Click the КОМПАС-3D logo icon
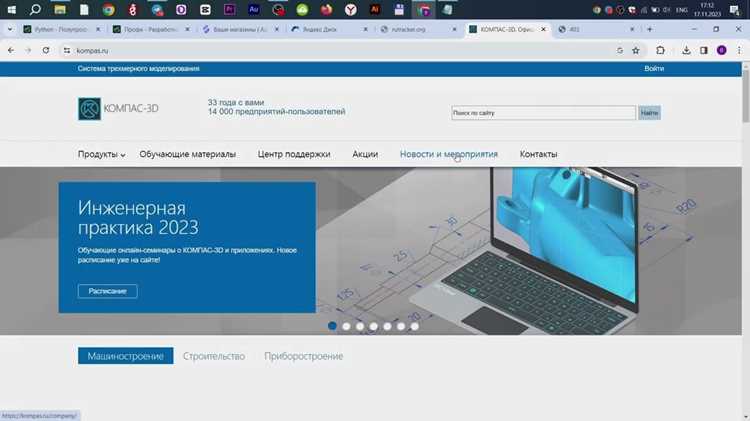 coord(89,109)
